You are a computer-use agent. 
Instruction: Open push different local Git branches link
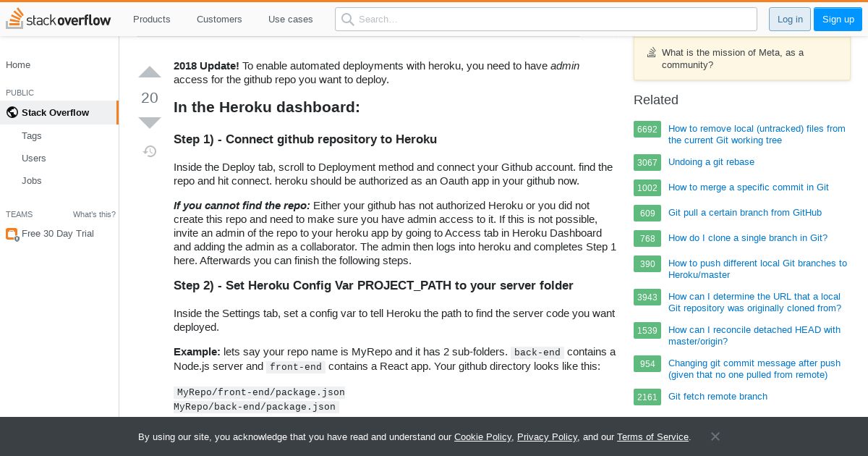[757, 269]
